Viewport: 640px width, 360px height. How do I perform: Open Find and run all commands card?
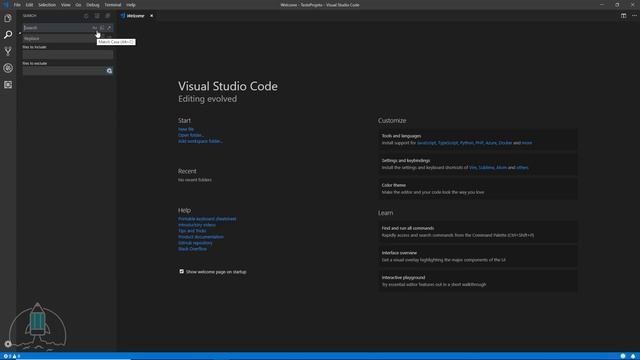tap(478, 232)
